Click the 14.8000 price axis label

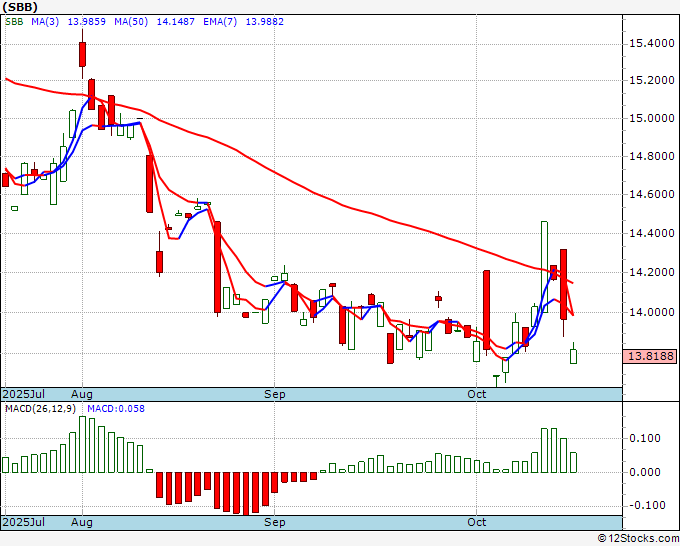click(652, 156)
